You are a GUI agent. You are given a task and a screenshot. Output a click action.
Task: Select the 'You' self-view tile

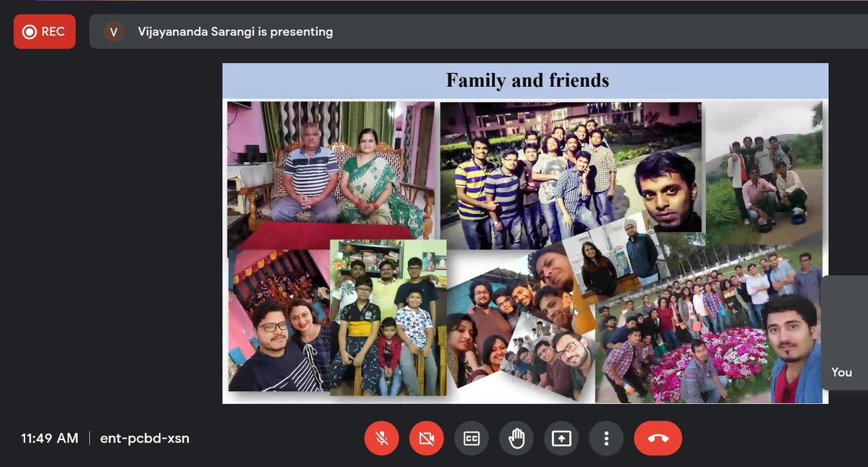844,333
